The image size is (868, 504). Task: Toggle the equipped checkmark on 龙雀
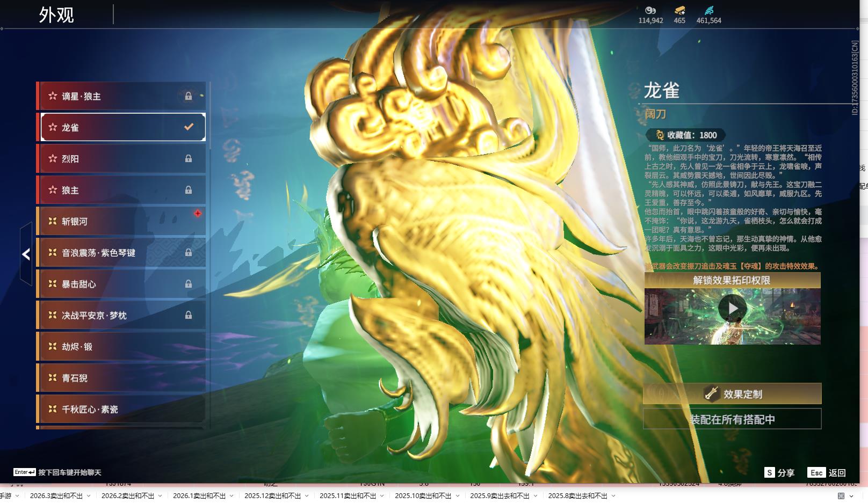pyautogui.click(x=189, y=127)
